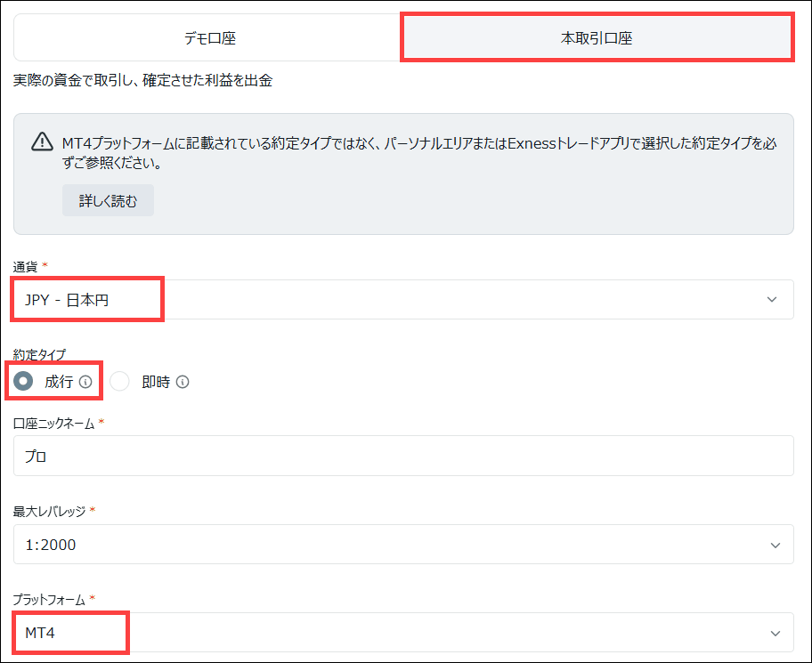The height and width of the screenshot is (663, 812).
Task: Click the warning triangle icon
Action: pos(42,141)
